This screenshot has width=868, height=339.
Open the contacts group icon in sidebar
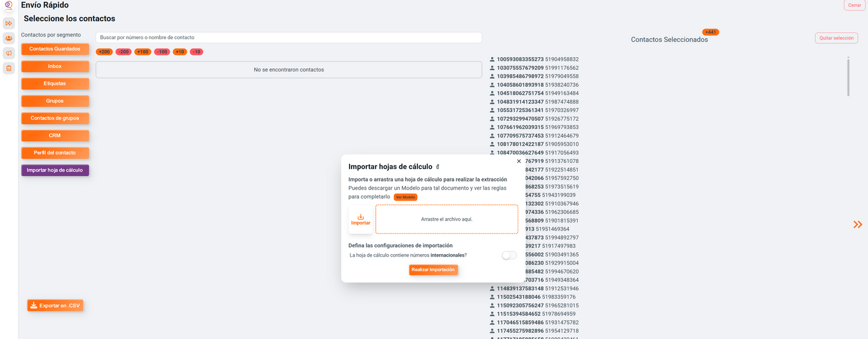coord(9,38)
